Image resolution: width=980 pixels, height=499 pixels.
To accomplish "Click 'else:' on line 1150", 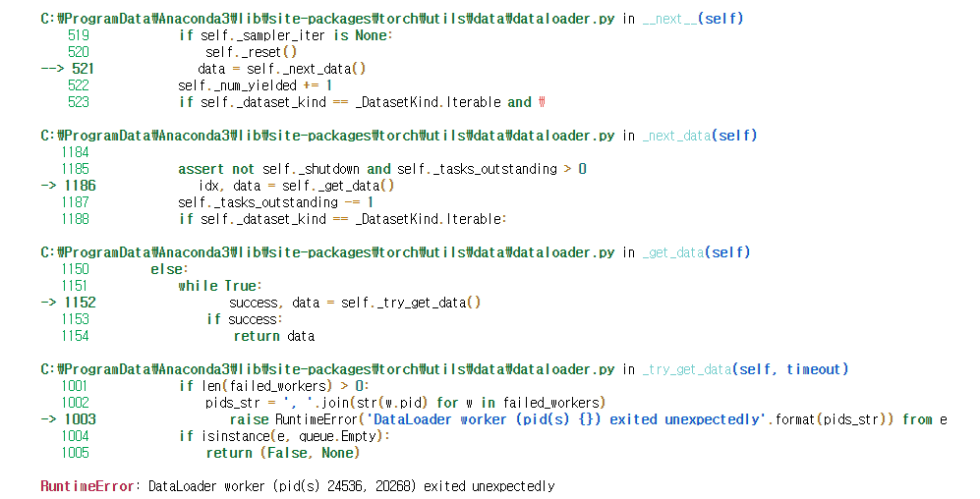I will 169,269.
